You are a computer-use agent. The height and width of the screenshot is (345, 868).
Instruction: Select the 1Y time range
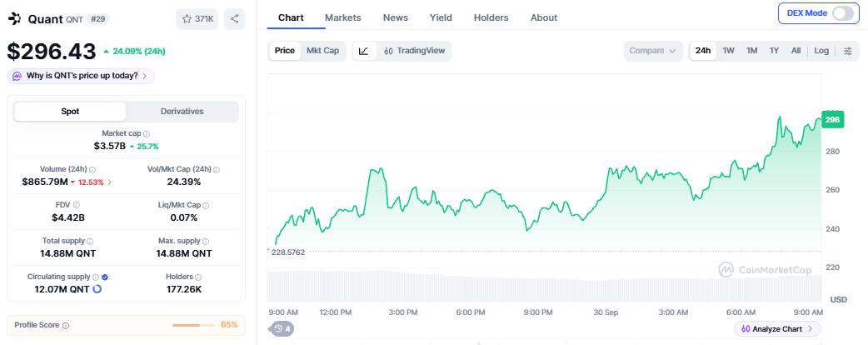coord(774,51)
